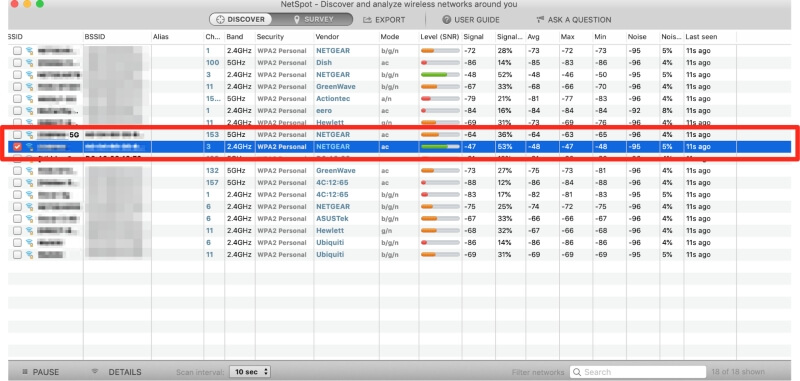Viewport: 800px width, 381px height.
Task: Click the Wi-Fi icon of the Dish network row
Action: click(30, 63)
